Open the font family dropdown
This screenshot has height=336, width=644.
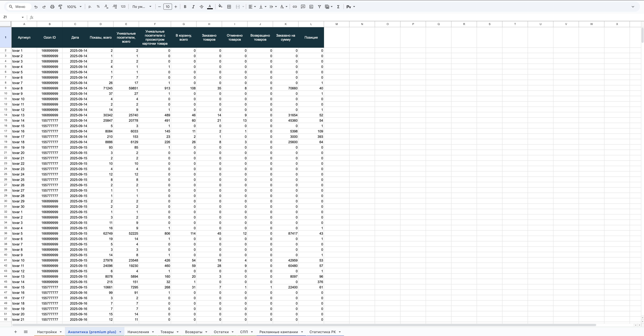click(142, 7)
